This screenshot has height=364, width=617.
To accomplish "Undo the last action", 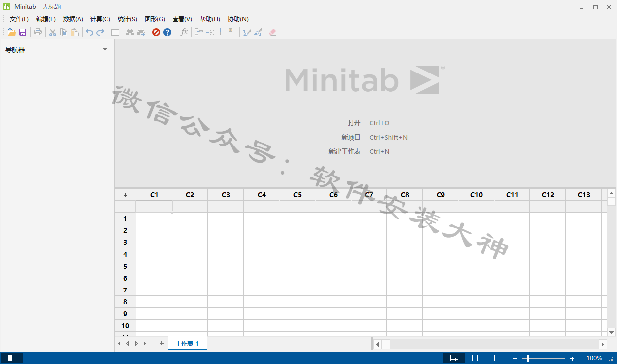I will point(89,32).
